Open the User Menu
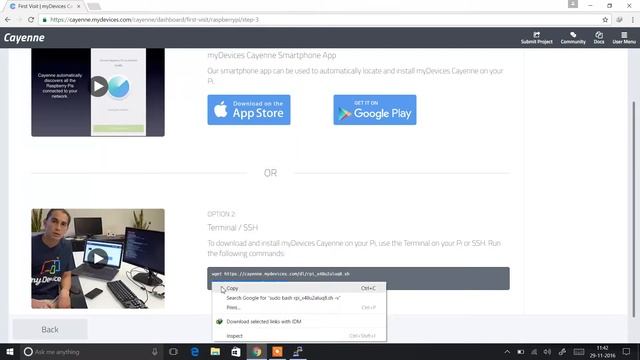Screen dimensions: 640x360 (624, 38)
